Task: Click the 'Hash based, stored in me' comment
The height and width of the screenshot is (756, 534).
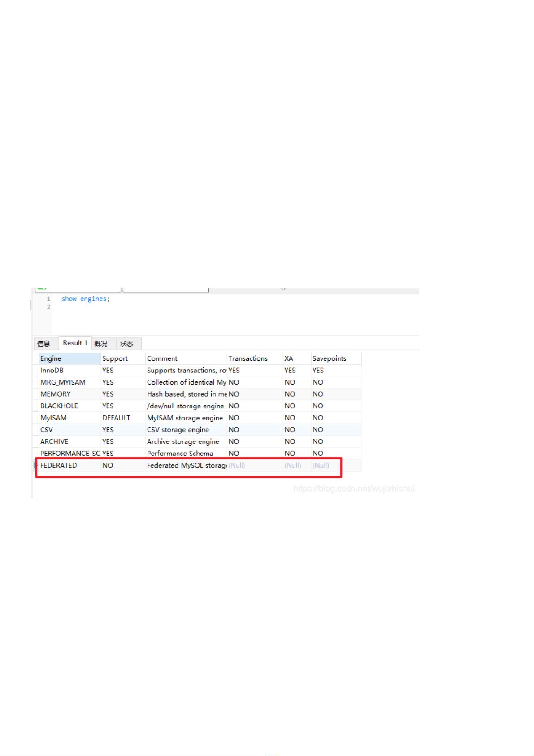Action: (186, 394)
